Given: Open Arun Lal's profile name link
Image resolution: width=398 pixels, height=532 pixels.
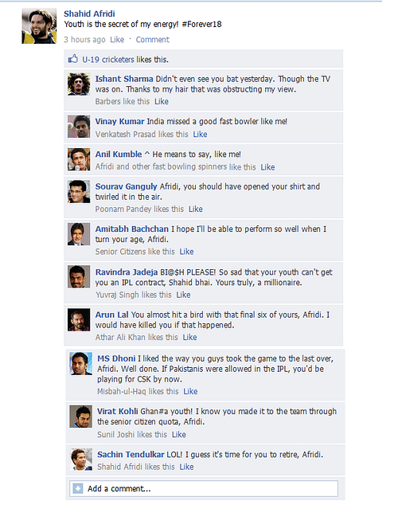Looking at the screenshot, I should click(x=112, y=315).
